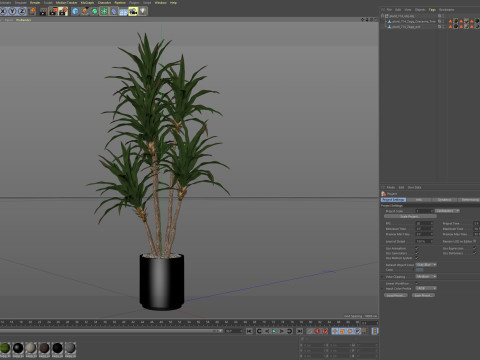Click the green NURBS generator icon
Image resolution: width=480 pixels, height=360 pixels.
[95, 11]
